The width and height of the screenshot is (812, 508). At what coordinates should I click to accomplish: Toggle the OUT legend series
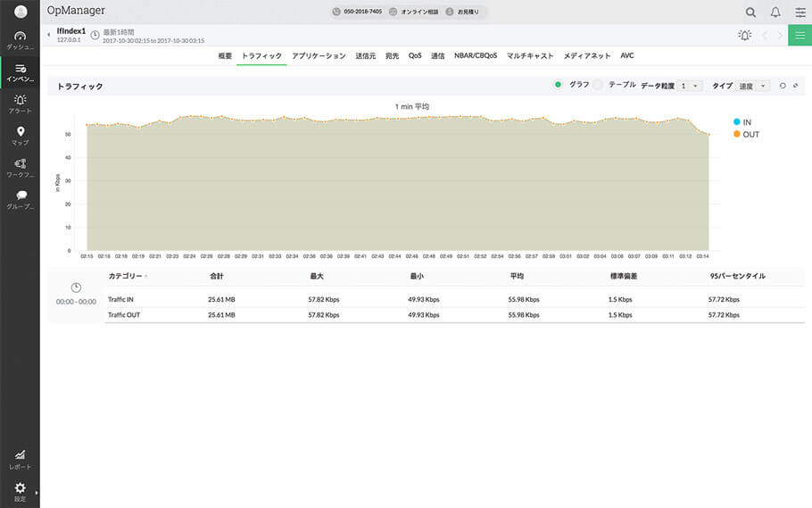coord(737,134)
